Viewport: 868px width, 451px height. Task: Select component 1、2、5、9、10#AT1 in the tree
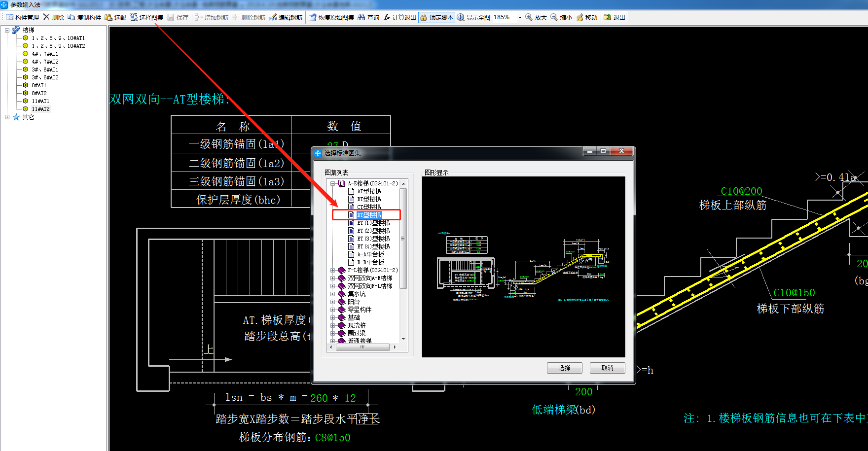58,38
